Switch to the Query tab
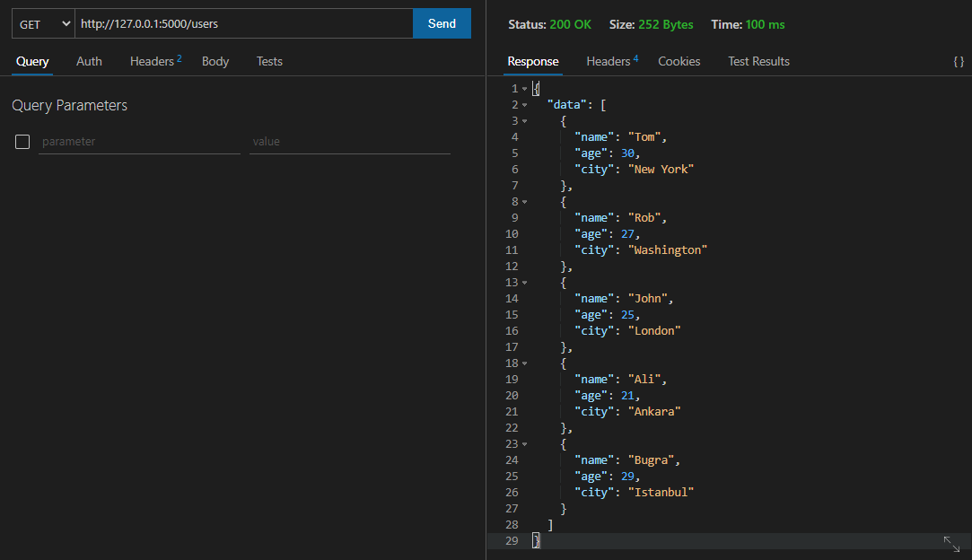This screenshot has height=560, width=972. (x=32, y=61)
